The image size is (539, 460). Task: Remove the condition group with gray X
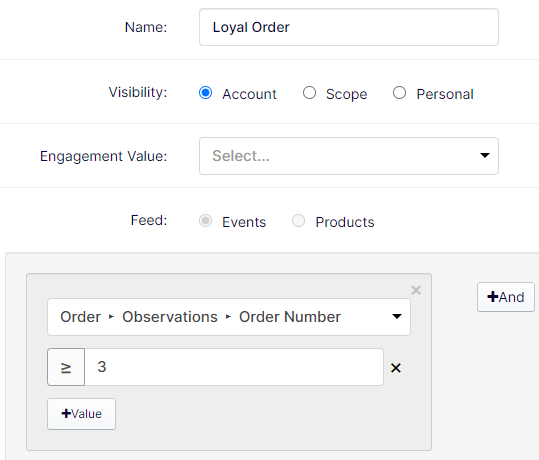pos(416,291)
